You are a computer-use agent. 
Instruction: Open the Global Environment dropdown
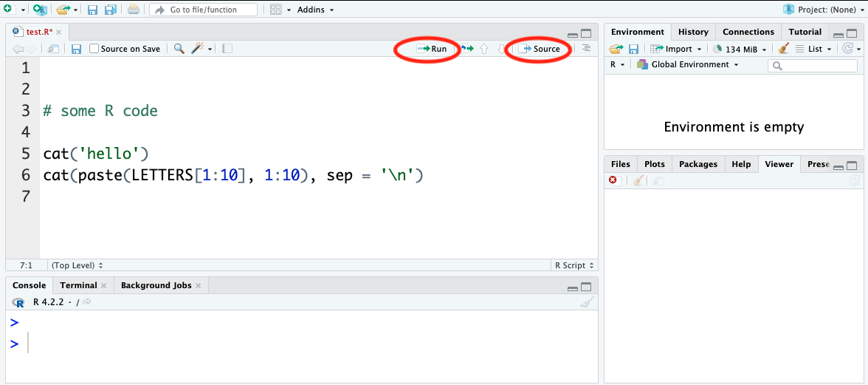688,65
